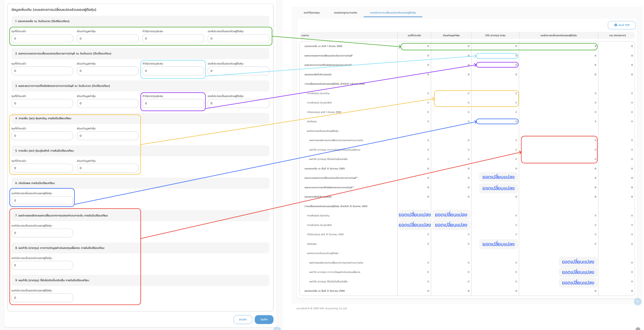Click the printer icon in พิมพ์ PDF button
Image resolution: width=644 pixels, height=330 pixels.
point(615,25)
